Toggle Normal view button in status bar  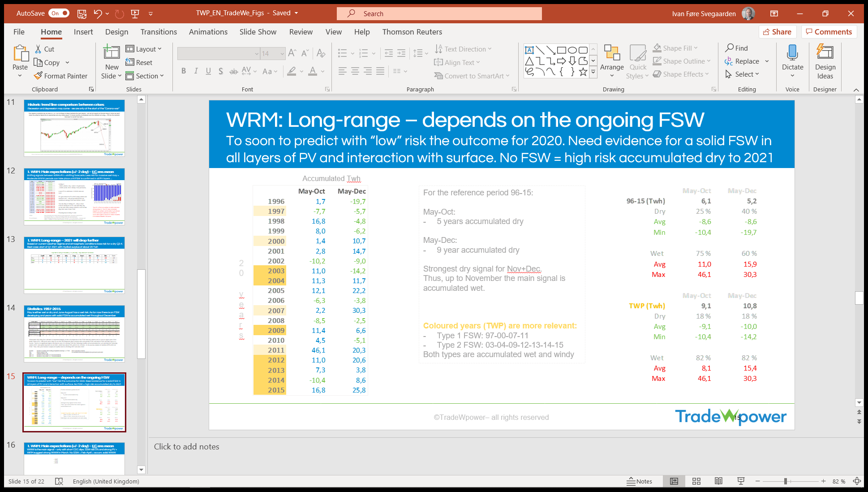point(674,481)
